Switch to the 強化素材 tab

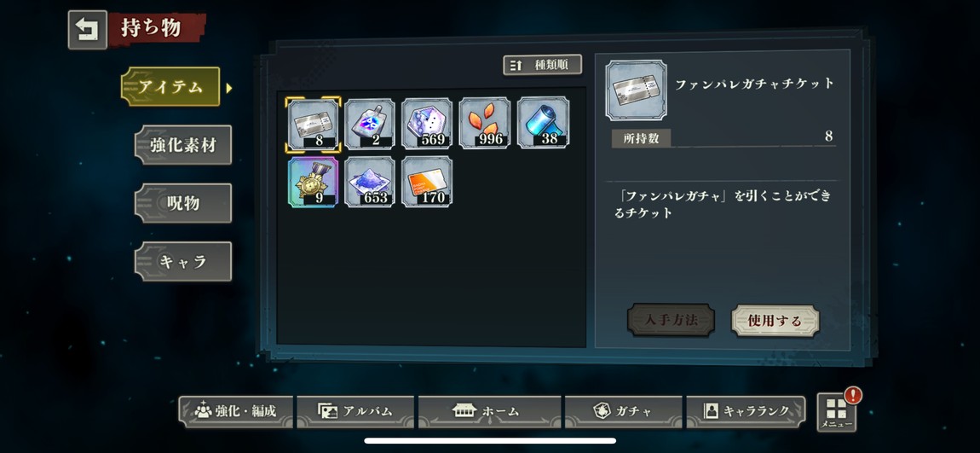183,145
